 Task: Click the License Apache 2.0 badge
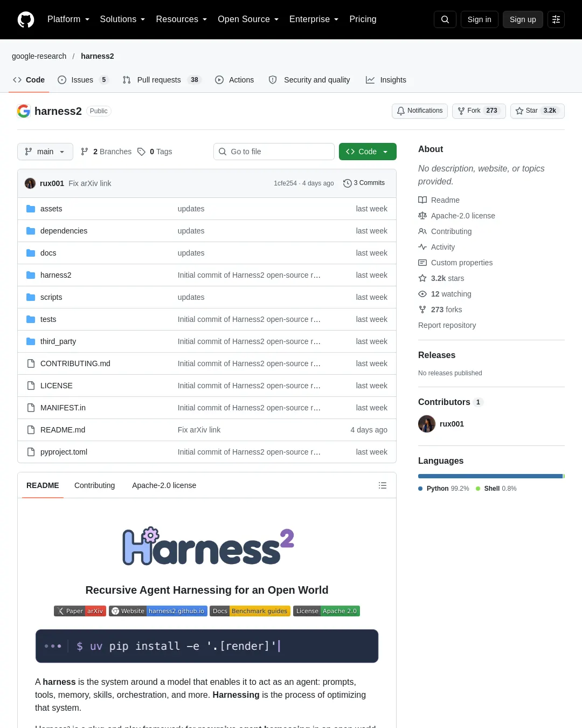(327, 611)
